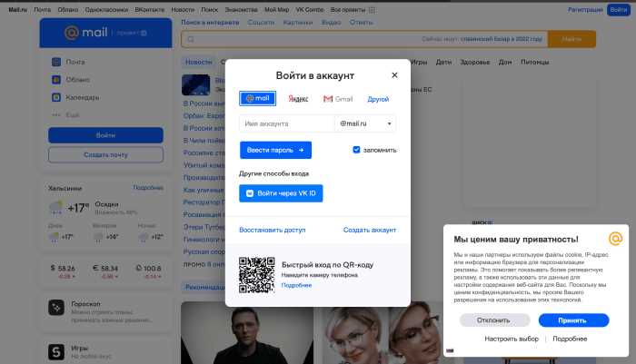Open Настроить выбор in privacy popup
The image size is (636, 364).
pyautogui.click(x=512, y=339)
